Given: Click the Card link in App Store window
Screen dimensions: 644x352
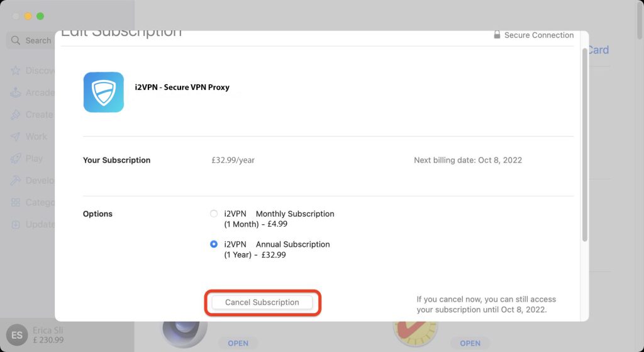Looking at the screenshot, I should [x=599, y=50].
